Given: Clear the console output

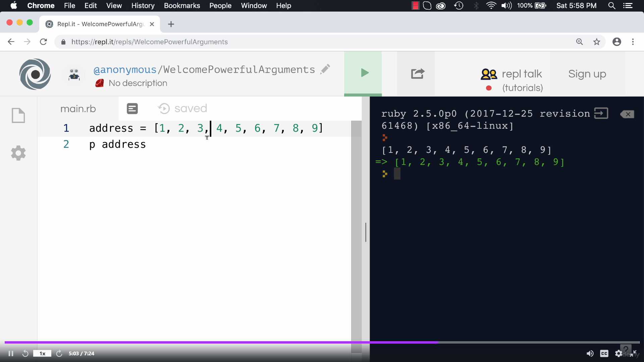Looking at the screenshot, I should (627, 114).
